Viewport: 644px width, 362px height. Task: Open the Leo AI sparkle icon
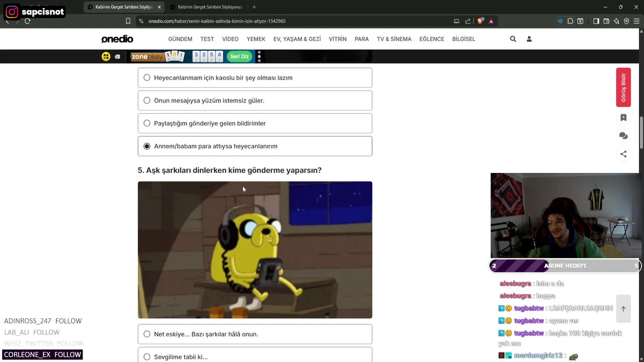click(616, 21)
